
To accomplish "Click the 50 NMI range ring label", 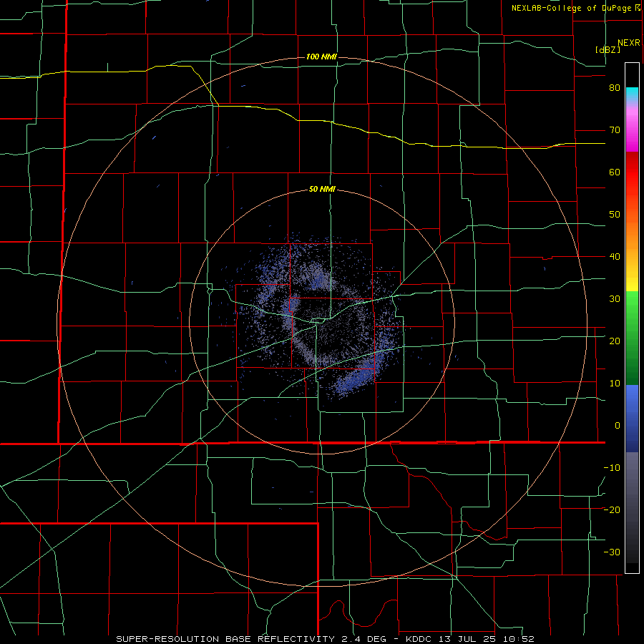I will tap(322, 190).
